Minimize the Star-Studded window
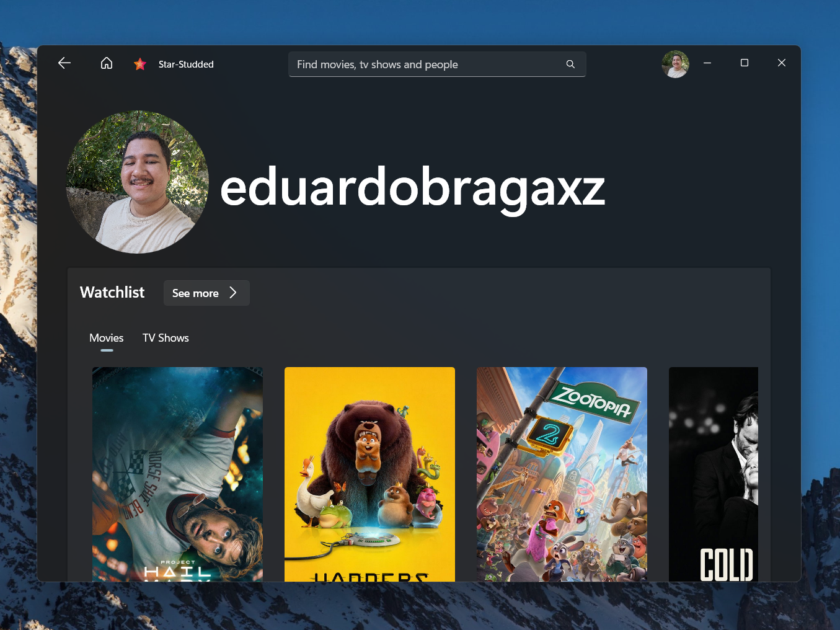Image resolution: width=840 pixels, height=630 pixels. point(707,63)
